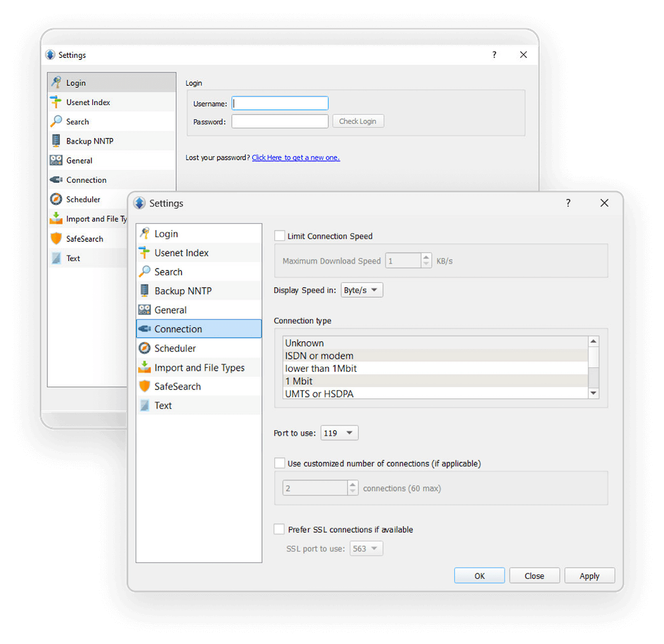Enable Prefer SSL connections if available

coord(280,529)
